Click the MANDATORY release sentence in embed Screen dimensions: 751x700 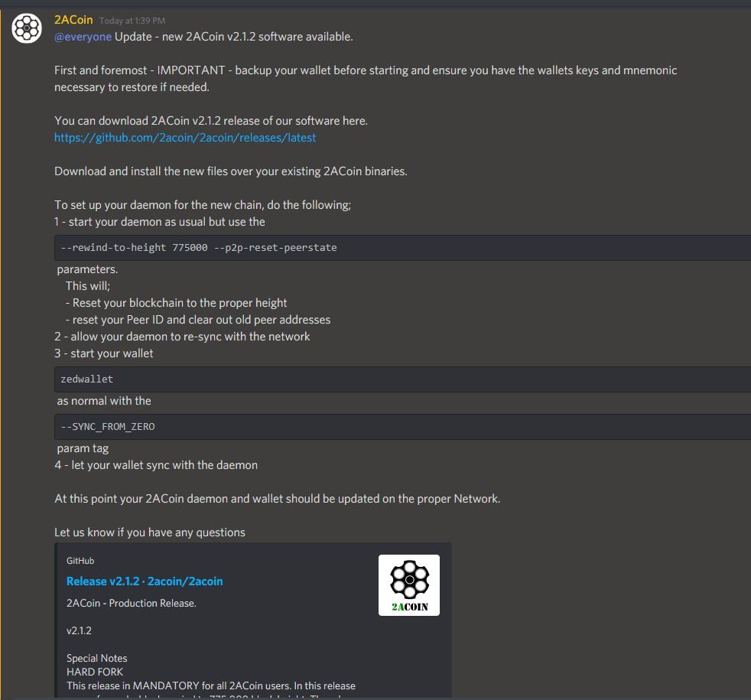(x=211, y=686)
